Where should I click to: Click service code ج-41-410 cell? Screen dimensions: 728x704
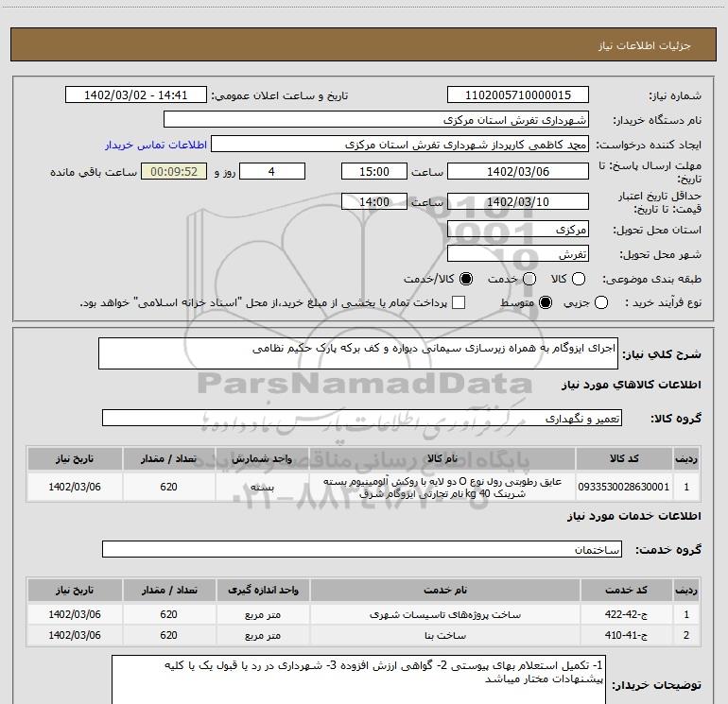click(x=626, y=635)
